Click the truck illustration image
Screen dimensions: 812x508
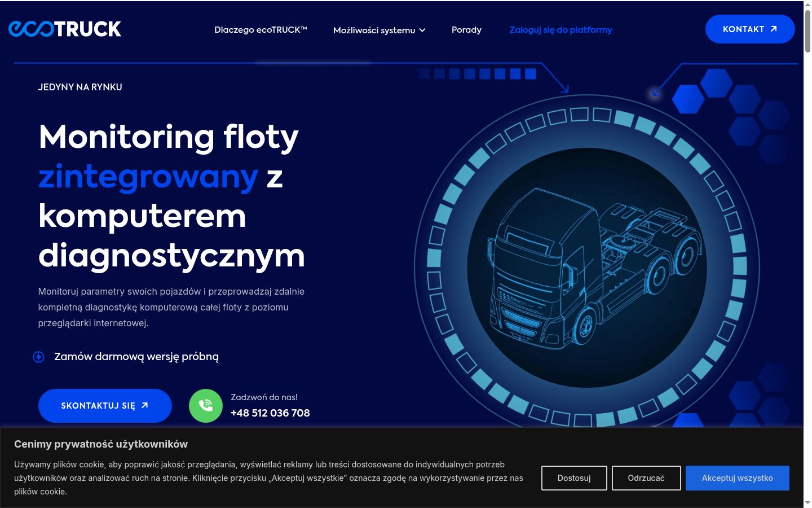587,268
